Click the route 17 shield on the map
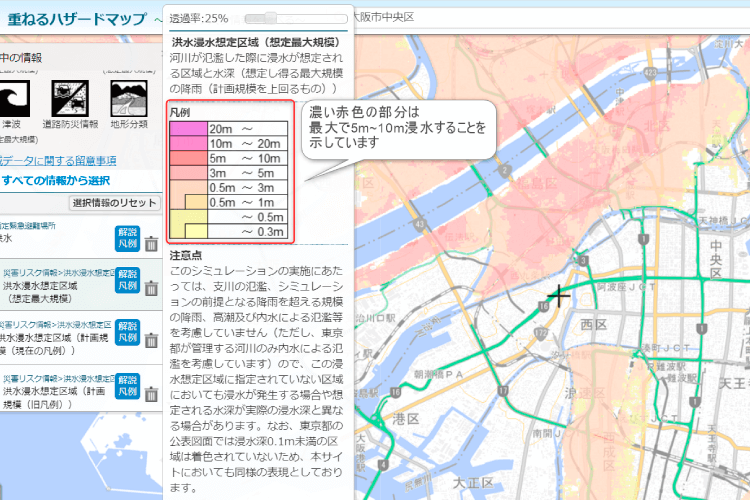This screenshot has height=500, width=750. point(503,391)
